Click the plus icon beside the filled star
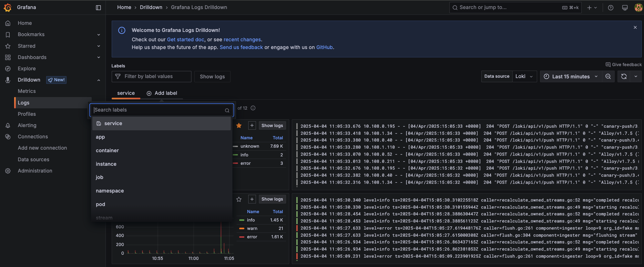644x267 pixels. (252, 125)
